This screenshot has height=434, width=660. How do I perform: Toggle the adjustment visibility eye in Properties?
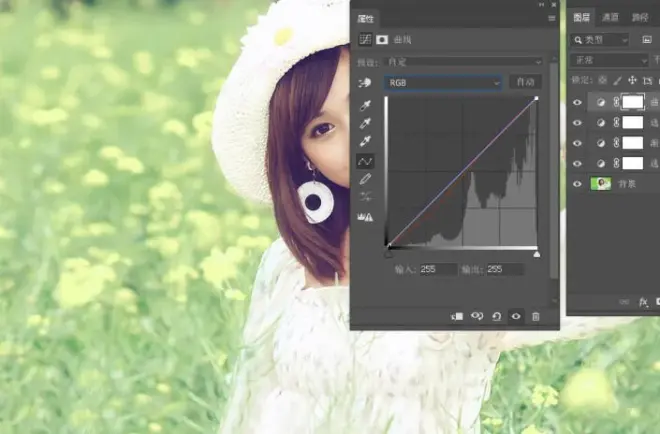(516, 316)
